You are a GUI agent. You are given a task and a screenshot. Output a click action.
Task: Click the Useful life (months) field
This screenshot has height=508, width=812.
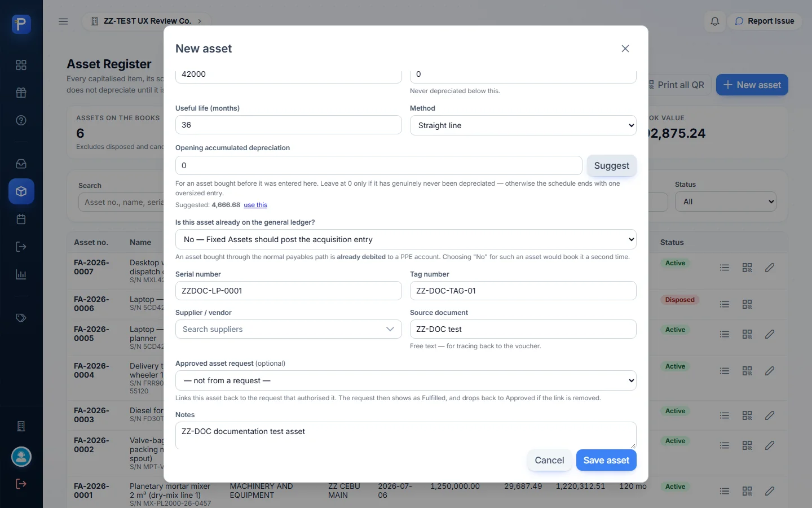coord(288,125)
